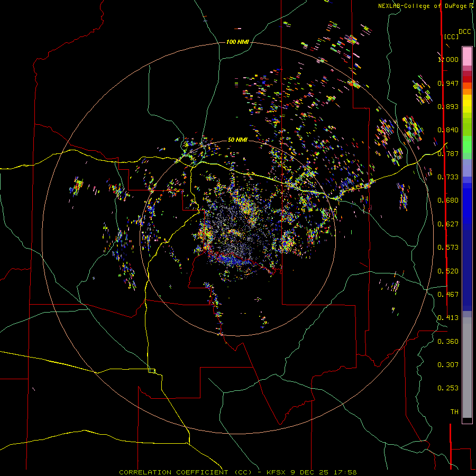This screenshot has width=476, height=476.
Task: Select the 0.893 legend value
Action: [448, 106]
